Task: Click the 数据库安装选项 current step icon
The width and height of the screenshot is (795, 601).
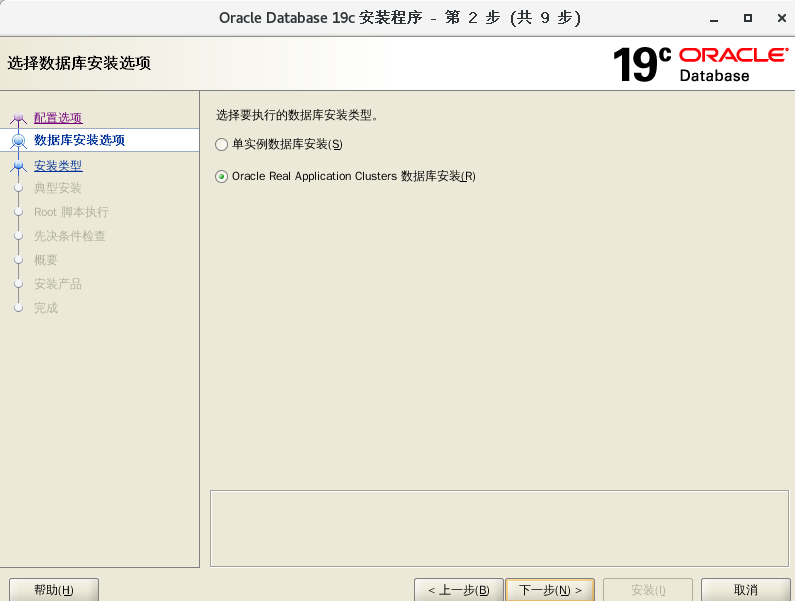Action: (19, 140)
